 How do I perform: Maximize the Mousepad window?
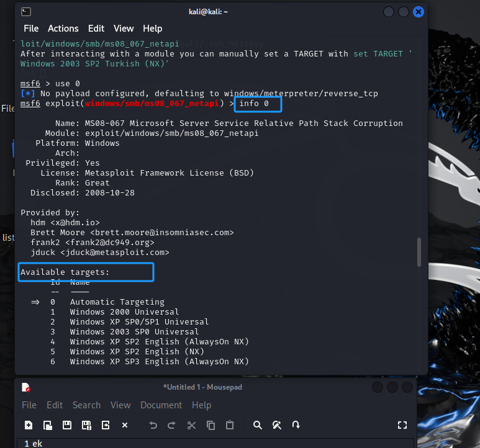coord(392,387)
